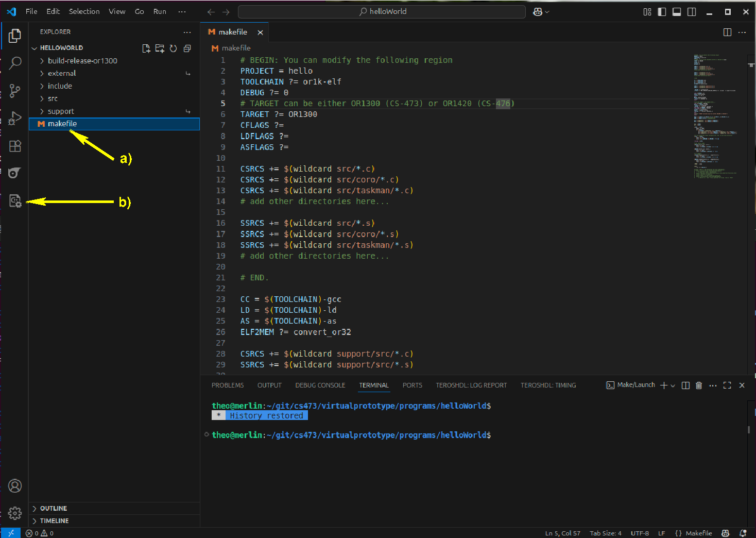Viewport: 756px width, 538px height.
Task: Kill the terminal with trash icon
Action: click(699, 385)
